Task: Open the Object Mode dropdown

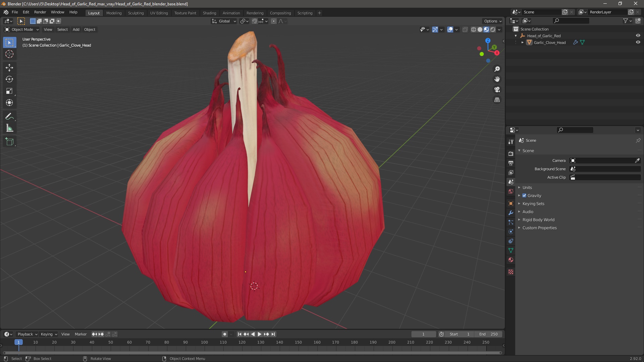Action: tap(22, 29)
